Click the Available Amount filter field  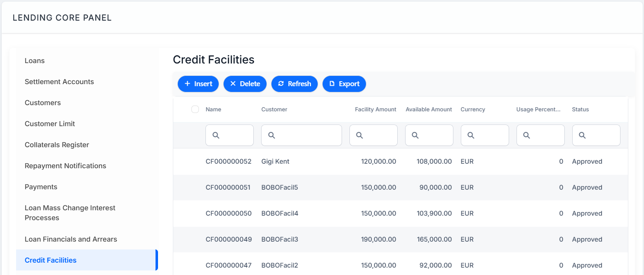click(x=429, y=135)
